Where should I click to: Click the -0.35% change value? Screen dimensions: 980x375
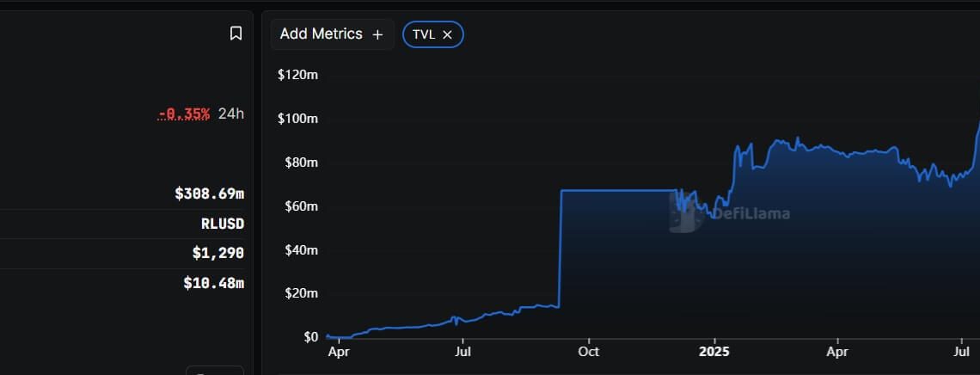point(184,114)
